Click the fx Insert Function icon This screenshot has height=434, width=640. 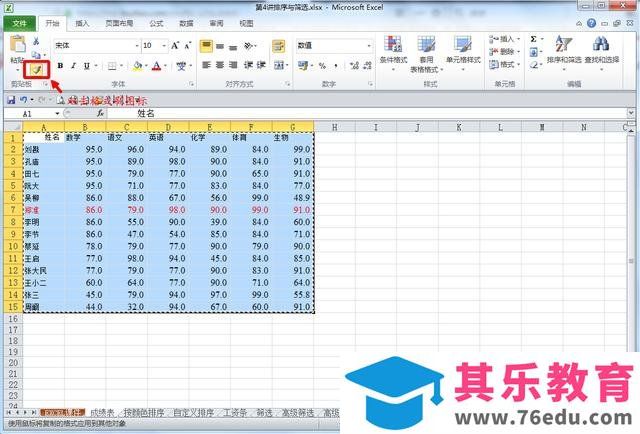coord(100,114)
